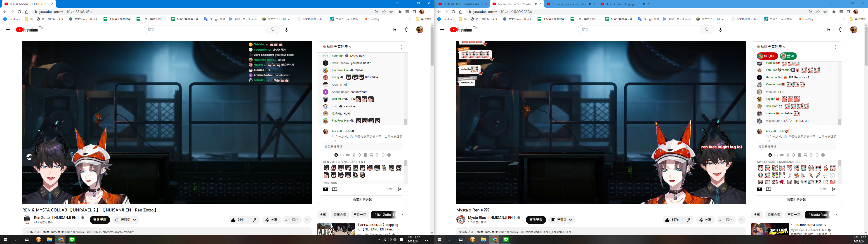
Task: Select the car emoji category in left chat
Action: tap(371, 155)
